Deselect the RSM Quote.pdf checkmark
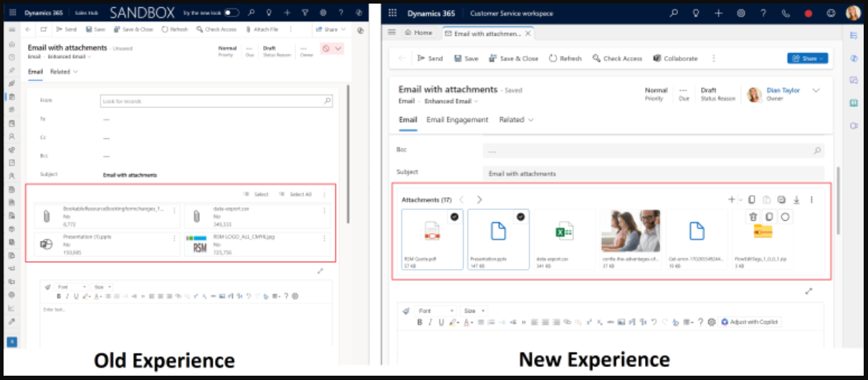The width and height of the screenshot is (868, 380). click(x=454, y=217)
